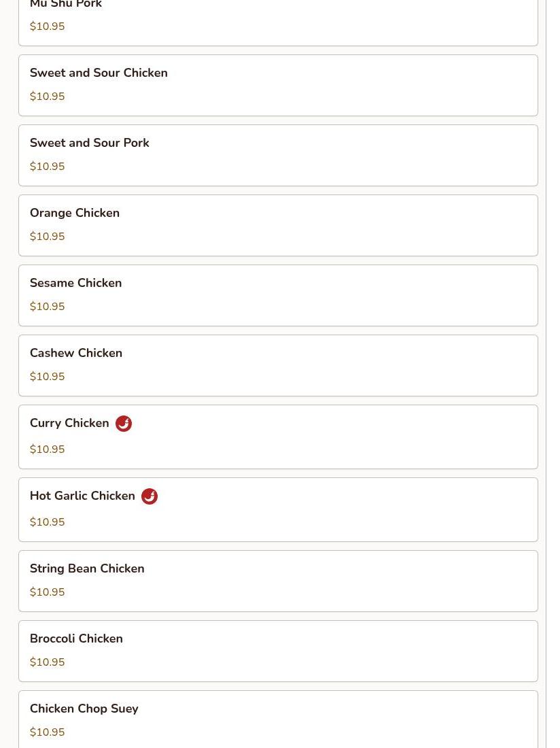Click the spicy chili icon beside Hot Garlic Chicken
560x748 pixels.
(x=149, y=496)
